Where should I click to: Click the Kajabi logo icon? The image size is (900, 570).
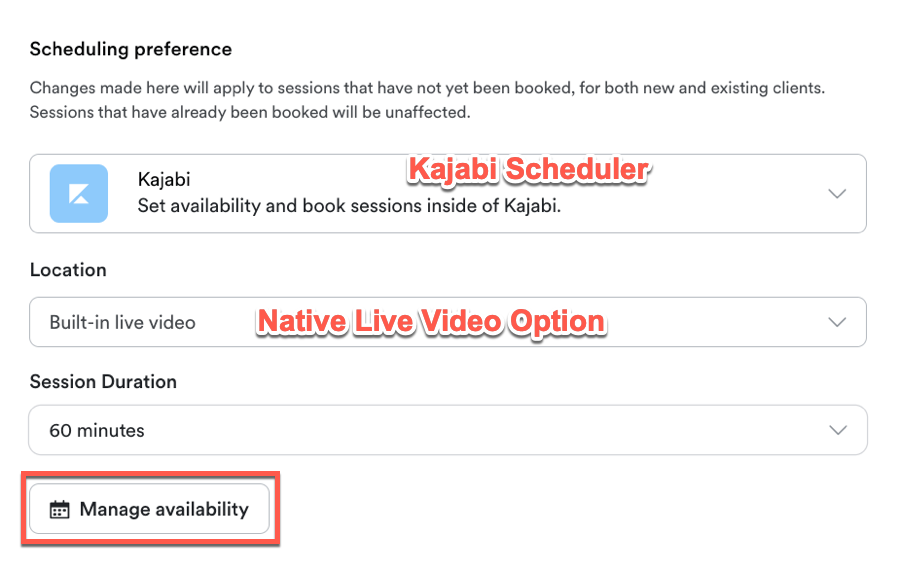tap(79, 193)
